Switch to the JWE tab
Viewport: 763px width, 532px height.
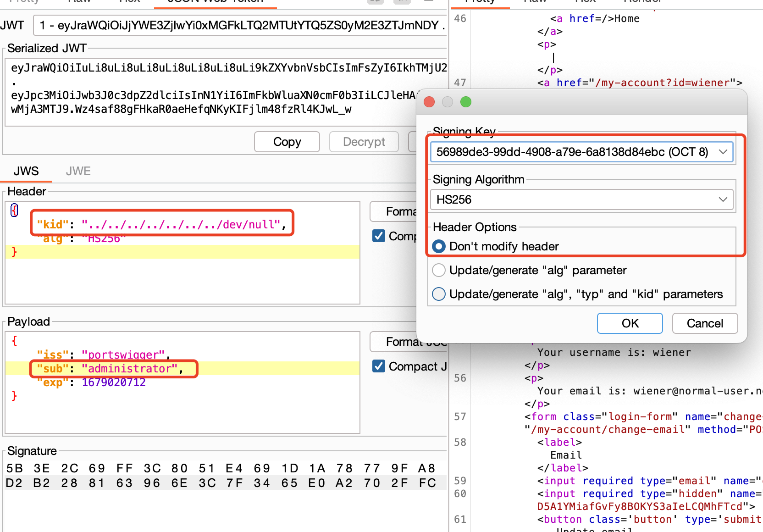pos(78,171)
